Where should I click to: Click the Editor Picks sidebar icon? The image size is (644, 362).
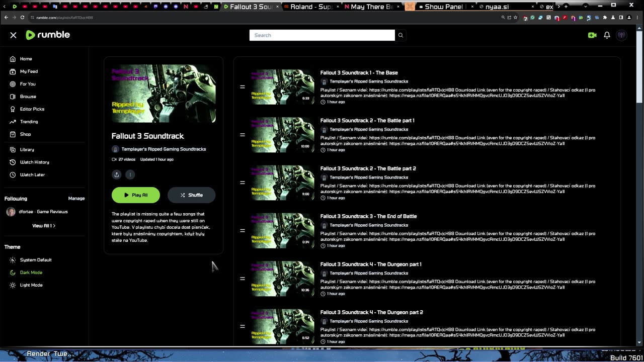tap(13, 109)
